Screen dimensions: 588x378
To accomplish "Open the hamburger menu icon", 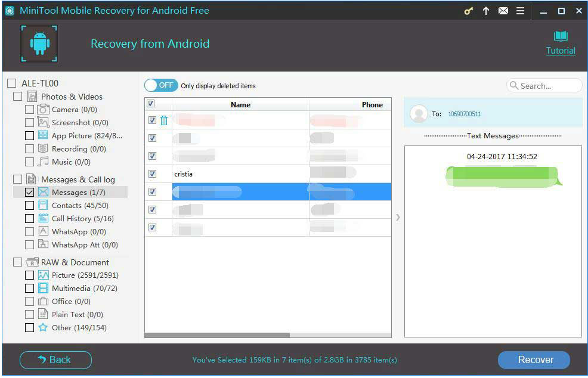I will pos(521,11).
